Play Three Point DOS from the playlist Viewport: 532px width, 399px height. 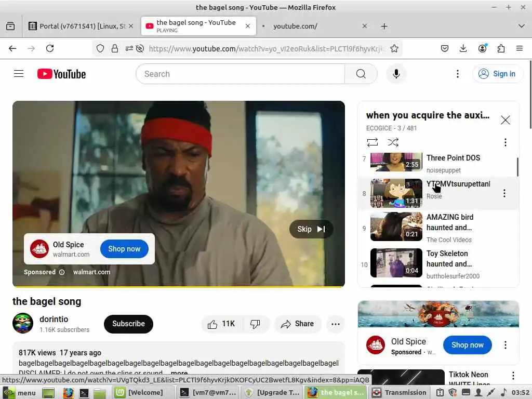coord(437,163)
